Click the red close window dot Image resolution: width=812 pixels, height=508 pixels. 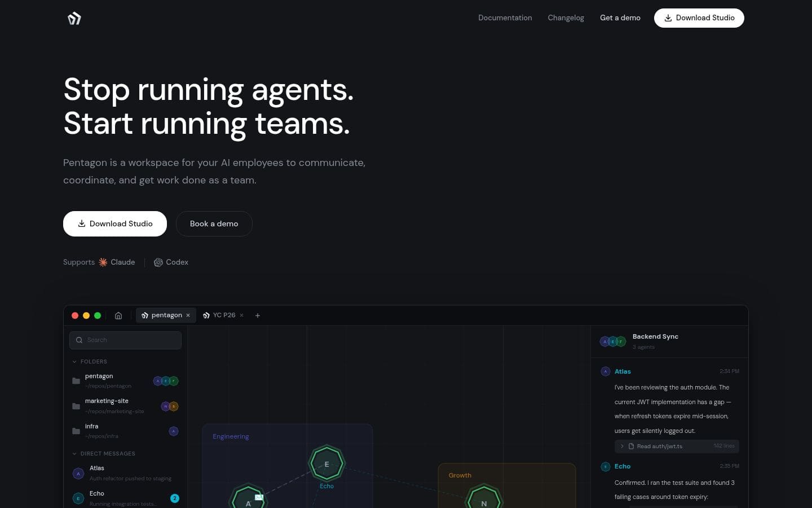(x=75, y=316)
